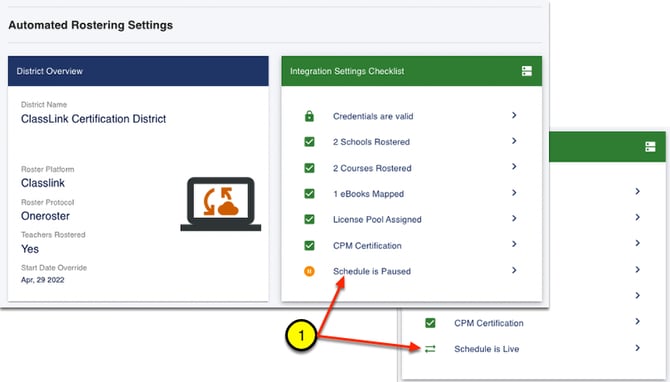This screenshot has height=382, width=670.
Task: Open CPM Certification link in the front panel
Action: pyautogui.click(x=367, y=246)
